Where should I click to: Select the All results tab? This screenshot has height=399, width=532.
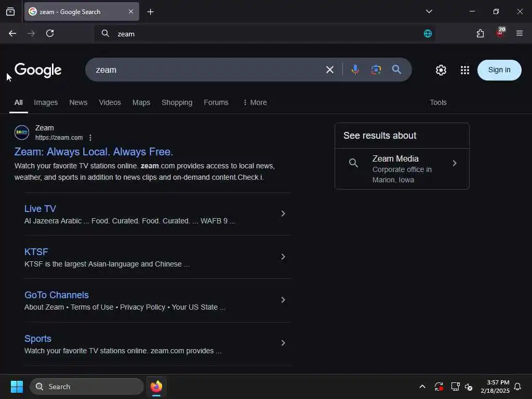(x=18, y=102)
